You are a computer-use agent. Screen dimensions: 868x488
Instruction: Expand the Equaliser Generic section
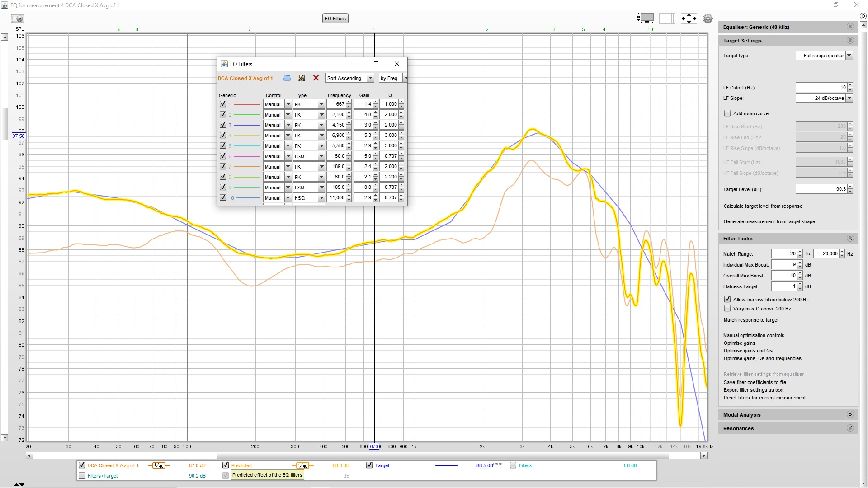(x=850, y=27)
